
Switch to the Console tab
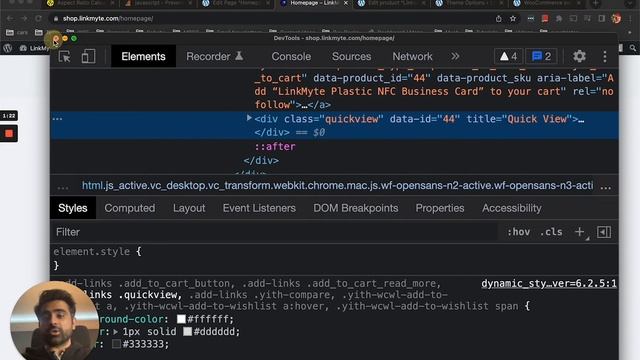click(291, 56)
